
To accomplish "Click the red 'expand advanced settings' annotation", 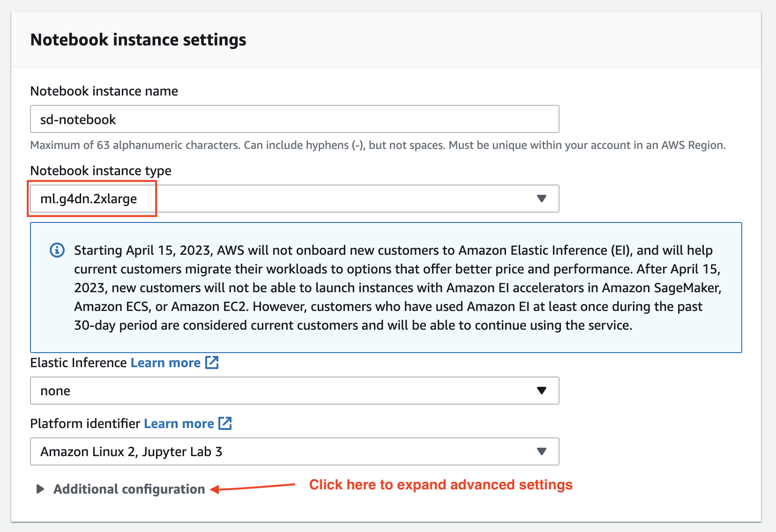I will (x=440, y=485).
